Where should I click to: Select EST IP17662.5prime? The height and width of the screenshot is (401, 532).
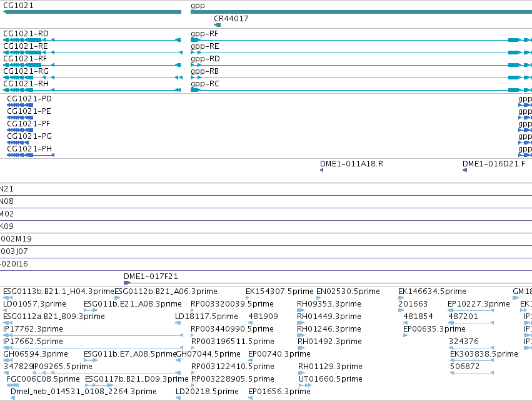33,342
